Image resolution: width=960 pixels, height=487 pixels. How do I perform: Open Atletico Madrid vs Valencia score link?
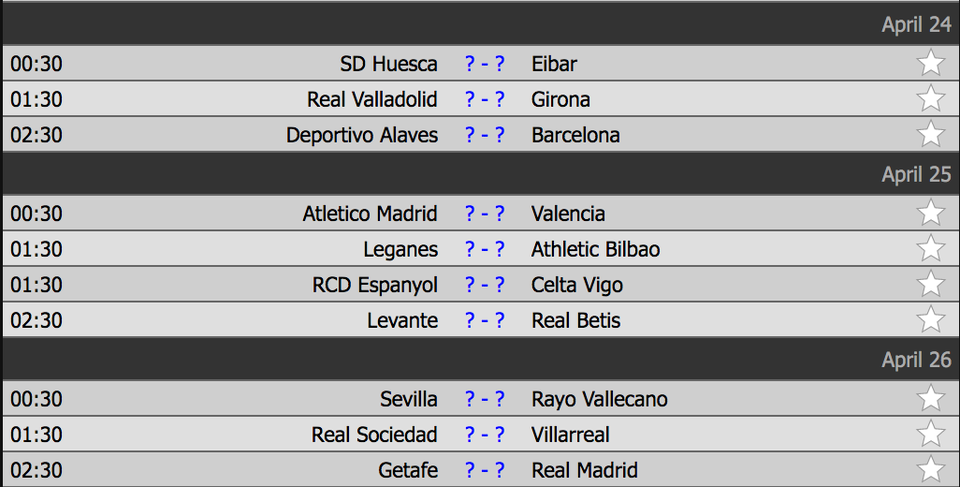coord(485,213)
